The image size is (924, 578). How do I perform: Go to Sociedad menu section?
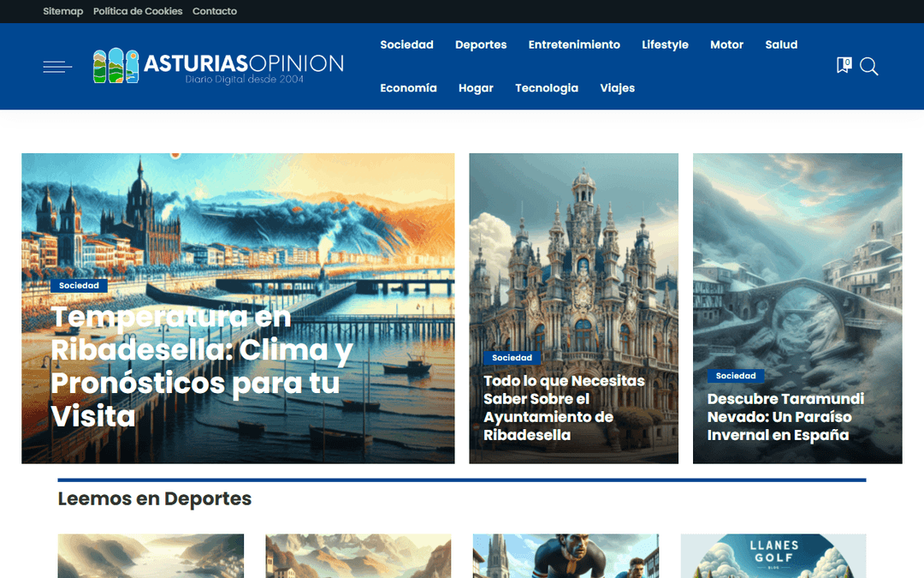406,45
